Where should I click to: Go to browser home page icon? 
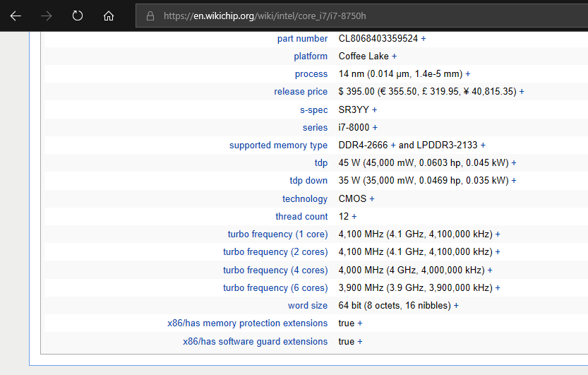[x=108, y=16]
